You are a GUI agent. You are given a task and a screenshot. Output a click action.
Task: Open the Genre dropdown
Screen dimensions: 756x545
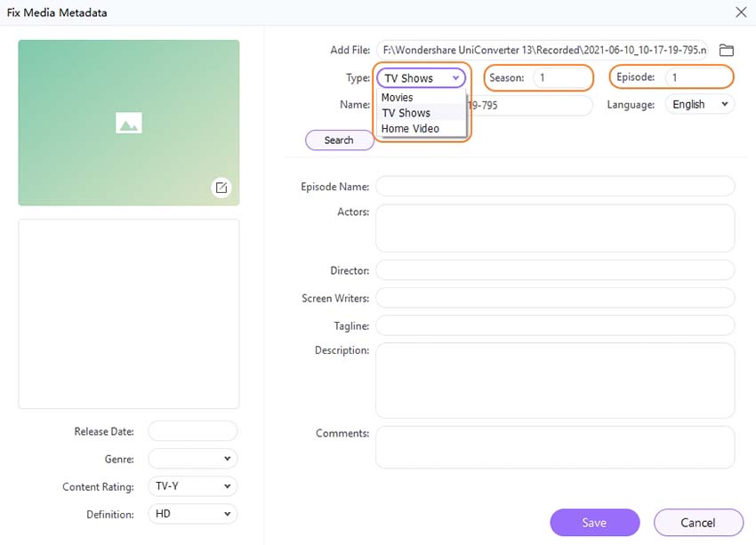click(x=192, y=459)
